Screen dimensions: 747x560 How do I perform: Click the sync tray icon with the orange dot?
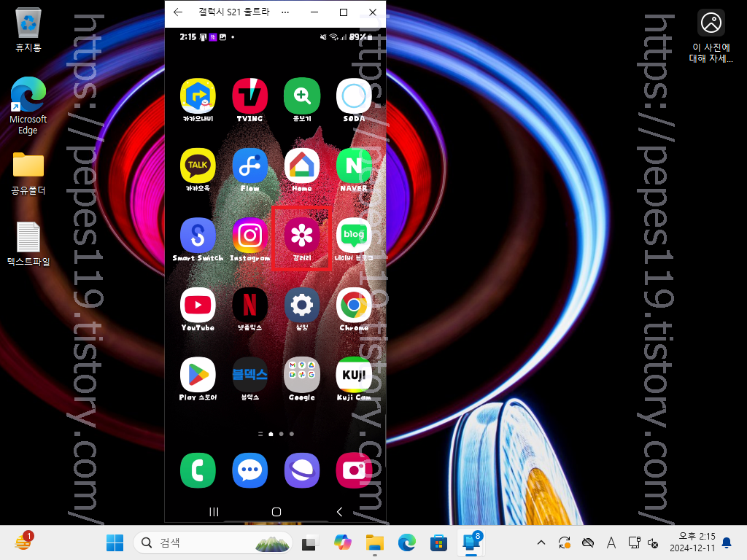[x=565, y=542]
